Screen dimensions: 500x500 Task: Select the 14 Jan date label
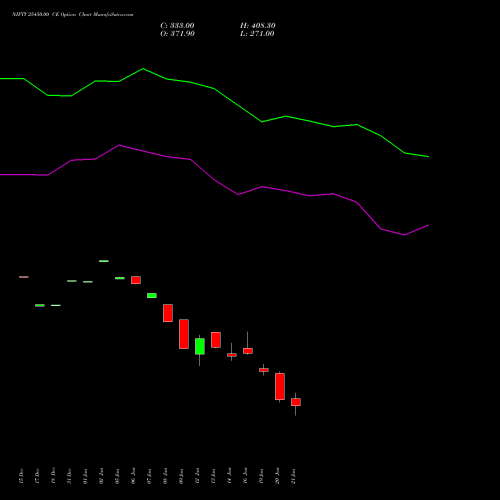coord(229,476)
